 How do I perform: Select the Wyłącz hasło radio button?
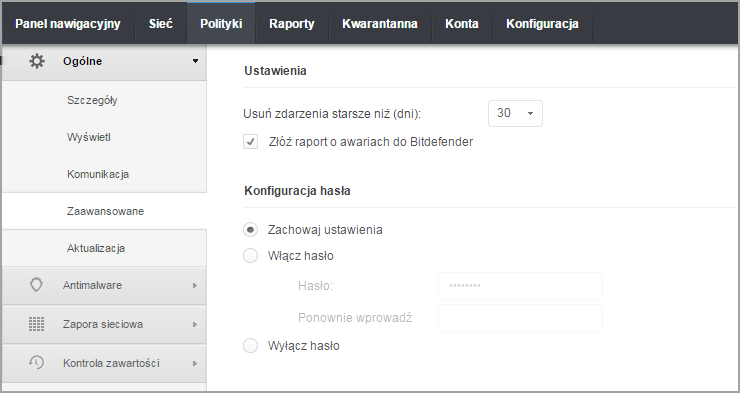[250, 346]
